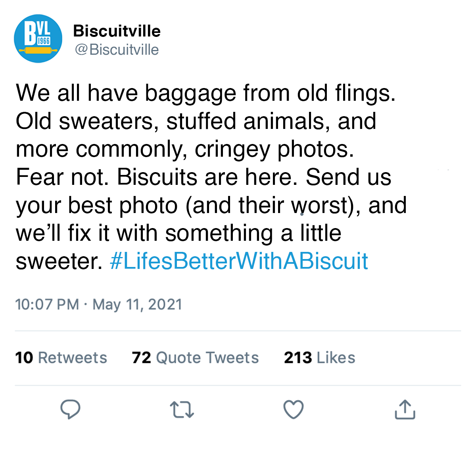This screenshot has height=476, width=476.
Task: Open the Biscuitville display name
Action: click(117, 31)
